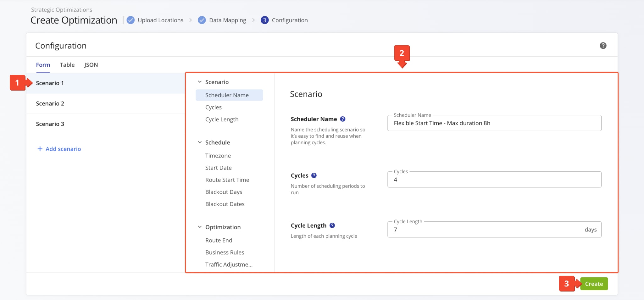Image resolution: width=644 pixels, height=300 pixels.
Task: Jump to Blackout Days in navigation
Action: pyautogui.click(x=224, y=192)
